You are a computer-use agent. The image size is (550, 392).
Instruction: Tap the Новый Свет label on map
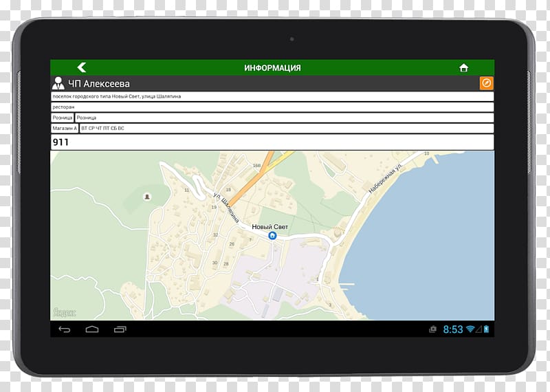click(x=269, y=227)
